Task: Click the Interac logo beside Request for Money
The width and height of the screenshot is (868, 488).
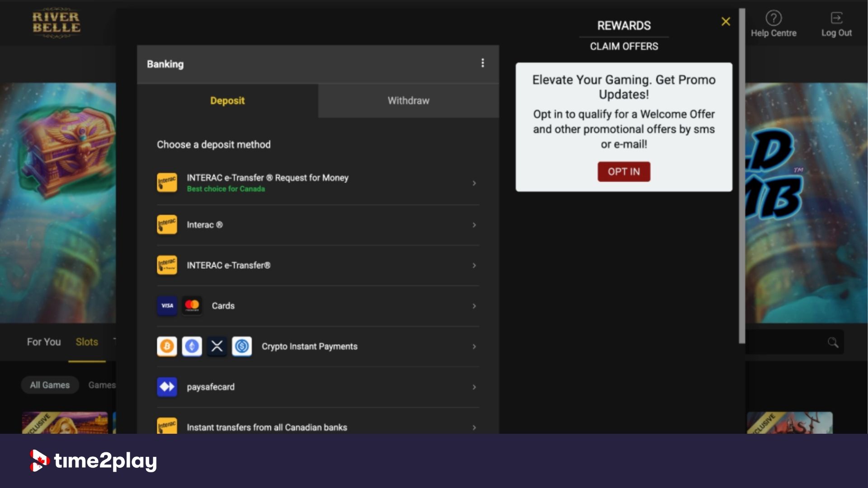Action: [x=167, y=183]
